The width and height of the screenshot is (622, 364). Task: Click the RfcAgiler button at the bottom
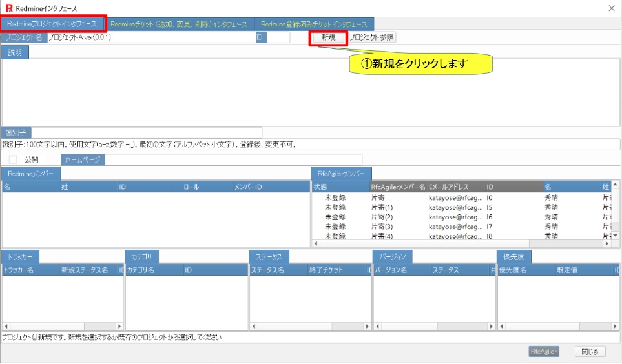pyautogui.click(x=544, y=351)
